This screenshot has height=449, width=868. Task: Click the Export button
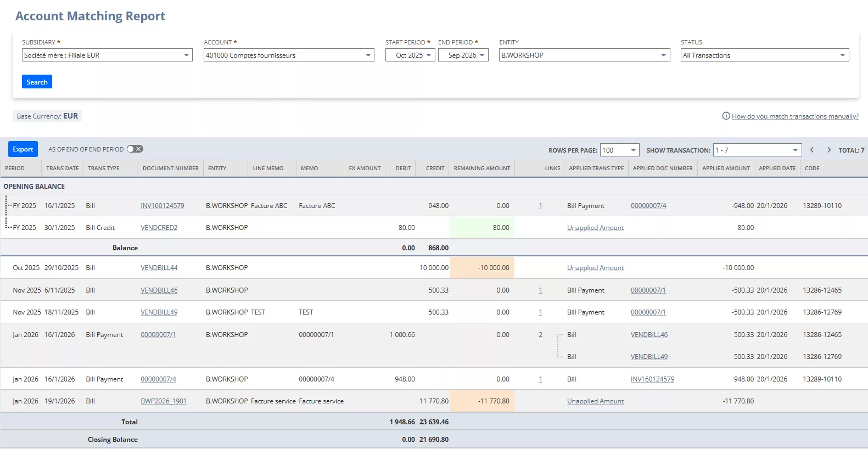click(x=23, y=149)
